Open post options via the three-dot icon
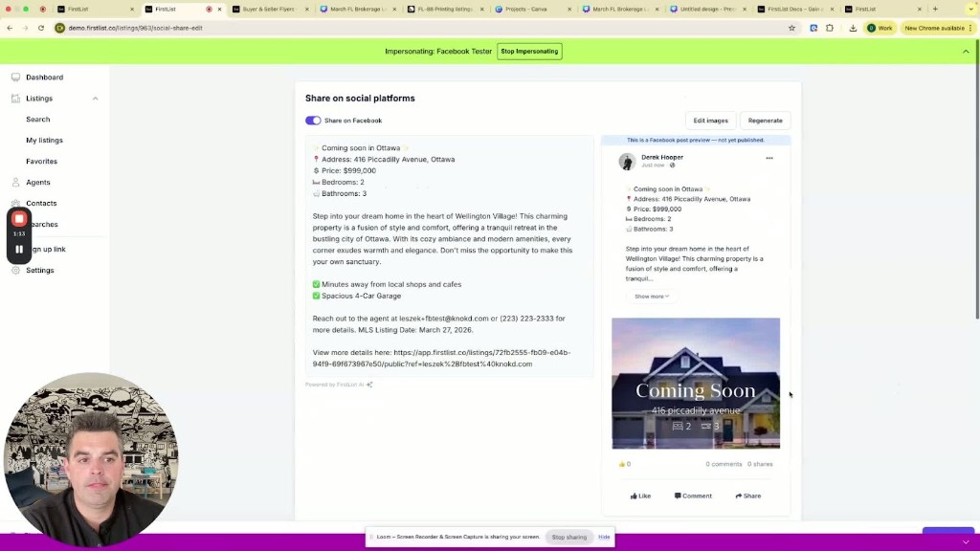The width and height of the screenshot is (980, 551). 768,157
